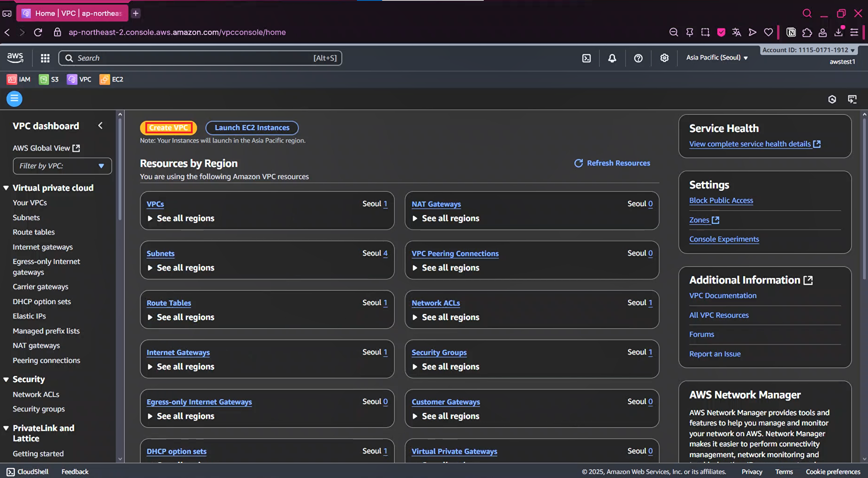The width and height of the screenshot is (868, 478).
Task: Click the Create VPC button
Action: 168,128
